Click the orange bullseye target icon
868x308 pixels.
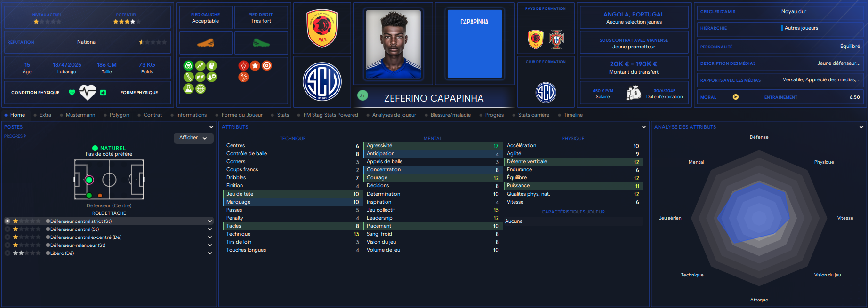pyautogui.click(x=267, y=66)
